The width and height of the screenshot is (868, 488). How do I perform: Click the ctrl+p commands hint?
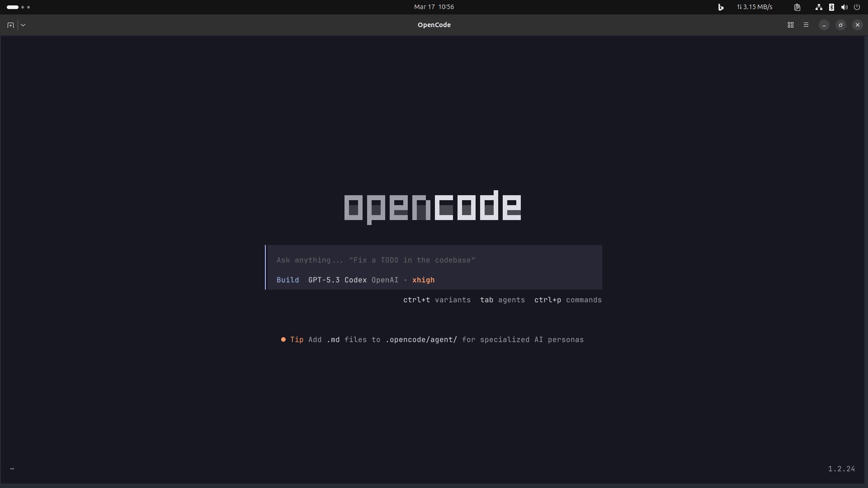[567, 300]
